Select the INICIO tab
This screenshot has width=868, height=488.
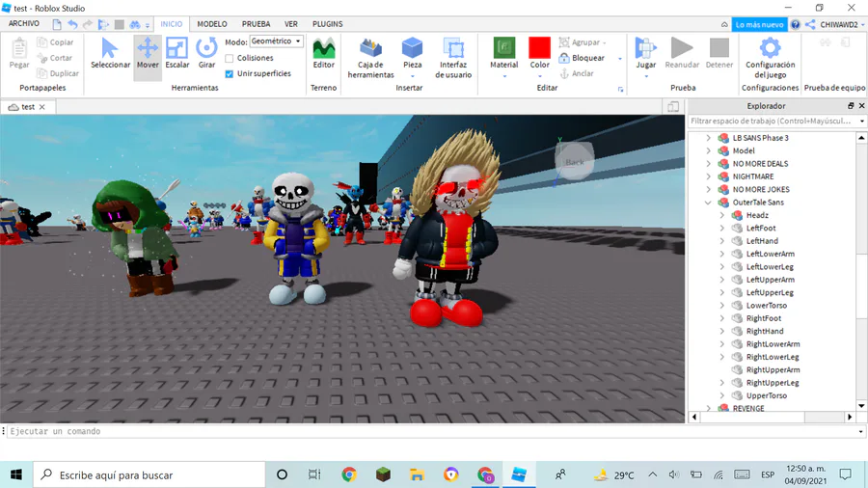click(x=171, y=24)
